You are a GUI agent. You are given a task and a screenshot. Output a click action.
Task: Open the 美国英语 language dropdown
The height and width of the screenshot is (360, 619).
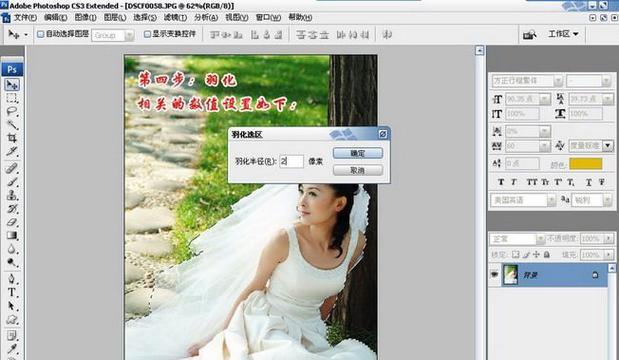pyautogui.click(x=551, y=200)
